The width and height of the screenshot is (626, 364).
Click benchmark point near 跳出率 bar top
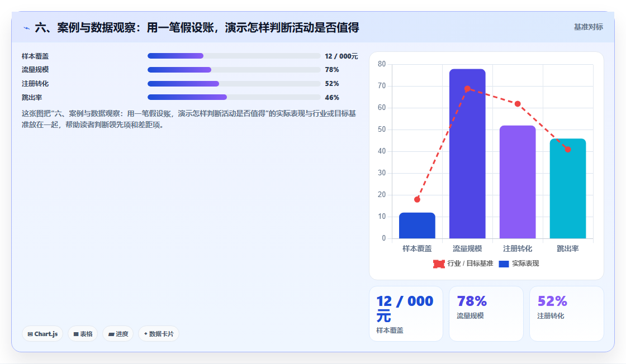568,150
